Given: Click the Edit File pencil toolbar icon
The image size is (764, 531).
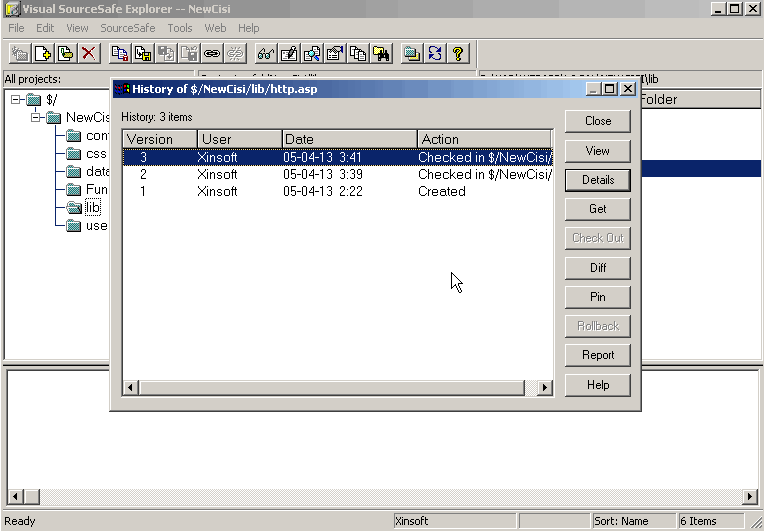Looking at the screenshot, I should [x=288, y=53].
